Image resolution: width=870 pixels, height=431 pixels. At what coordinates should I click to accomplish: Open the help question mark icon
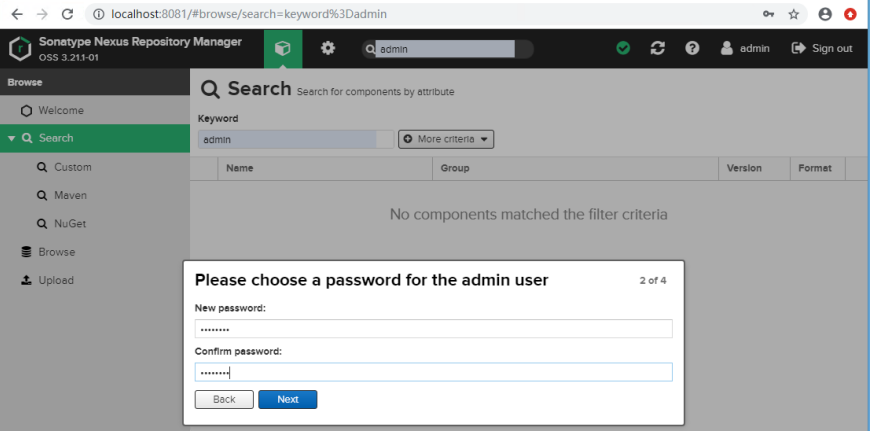coord(692,48)
